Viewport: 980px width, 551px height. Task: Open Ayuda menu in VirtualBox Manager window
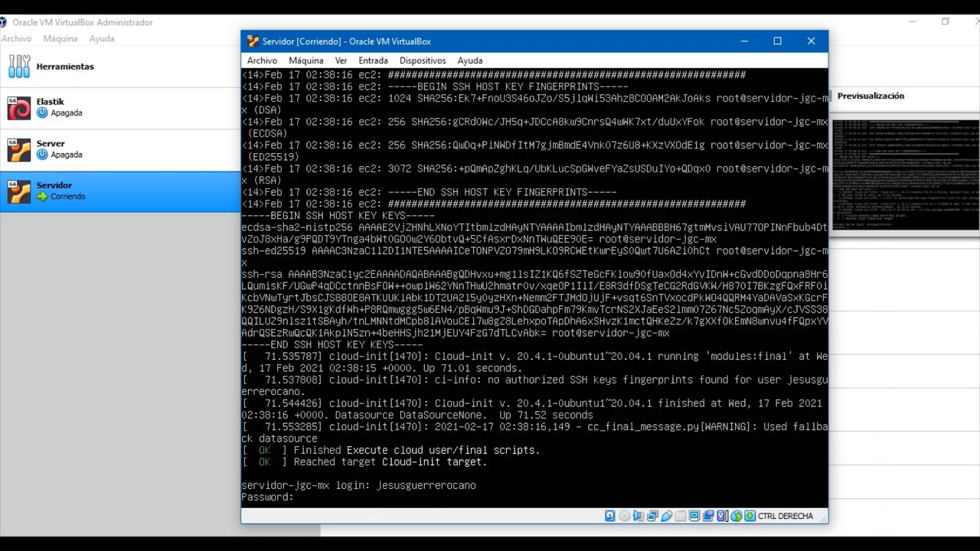[x=102, y=38]
